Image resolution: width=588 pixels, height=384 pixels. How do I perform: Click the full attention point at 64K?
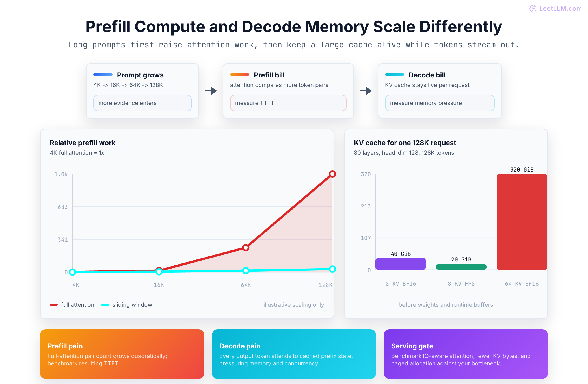(x=246, y=248)
